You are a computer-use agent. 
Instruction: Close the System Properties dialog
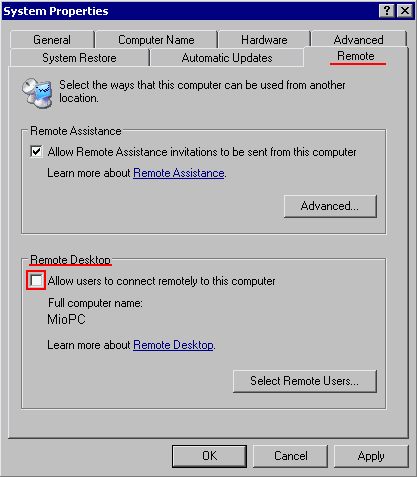click(x=405, y=11)
